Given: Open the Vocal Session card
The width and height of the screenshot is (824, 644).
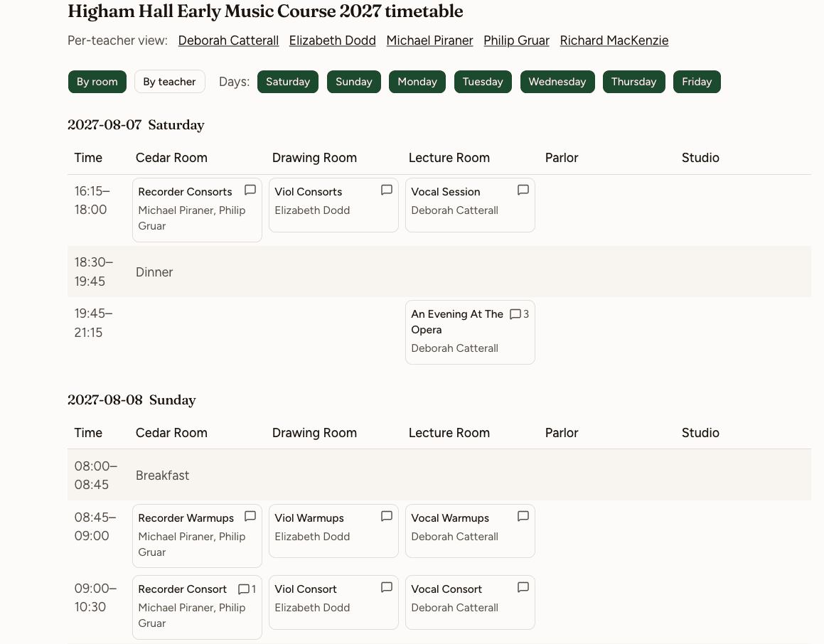Looking at the screenshot, I should 471,205.
